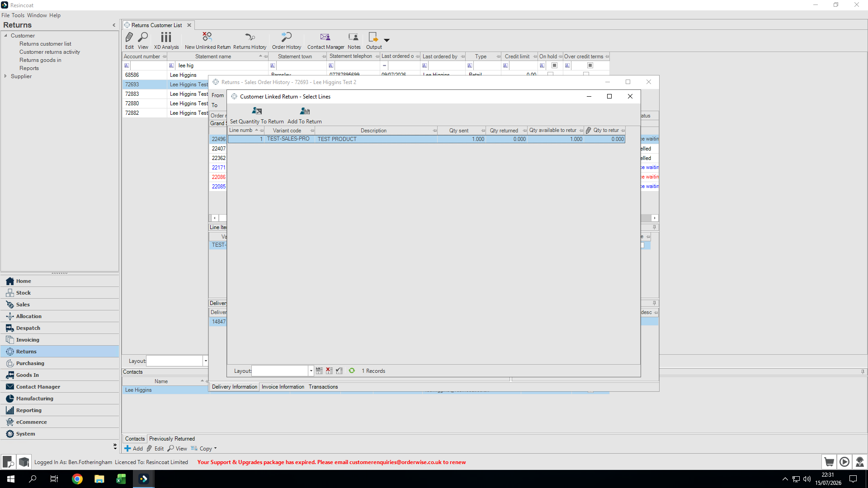The height and width of the screenshot is (488, 868).
Task: Click Add button in Contacts toolbar
Action: (x=134, y=449)
